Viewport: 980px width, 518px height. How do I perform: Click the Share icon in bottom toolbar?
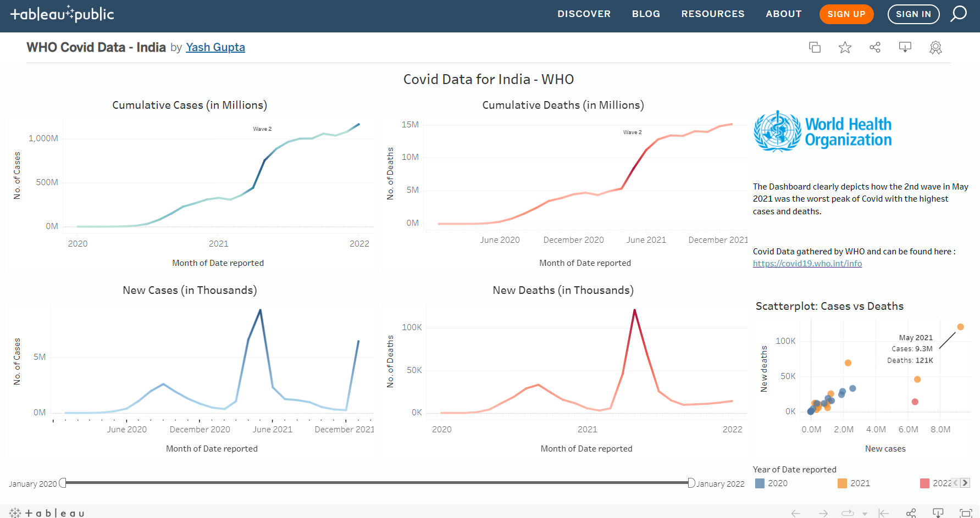[911, 513]
